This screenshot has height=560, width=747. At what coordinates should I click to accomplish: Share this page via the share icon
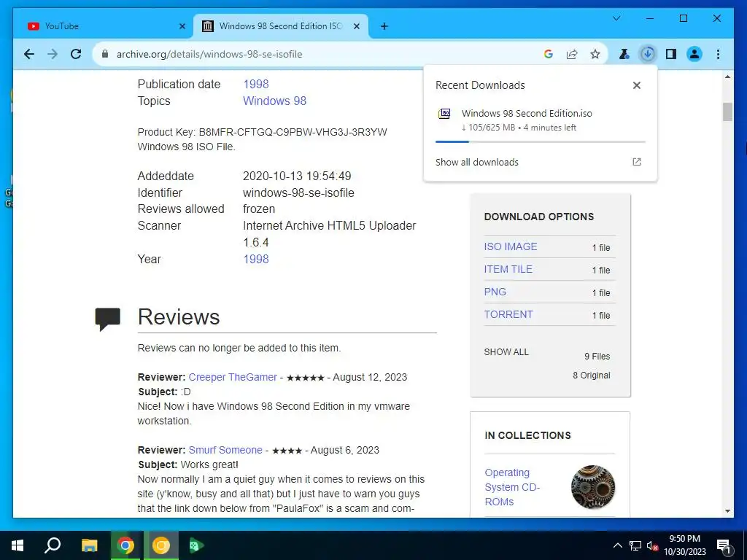point(572,54)
